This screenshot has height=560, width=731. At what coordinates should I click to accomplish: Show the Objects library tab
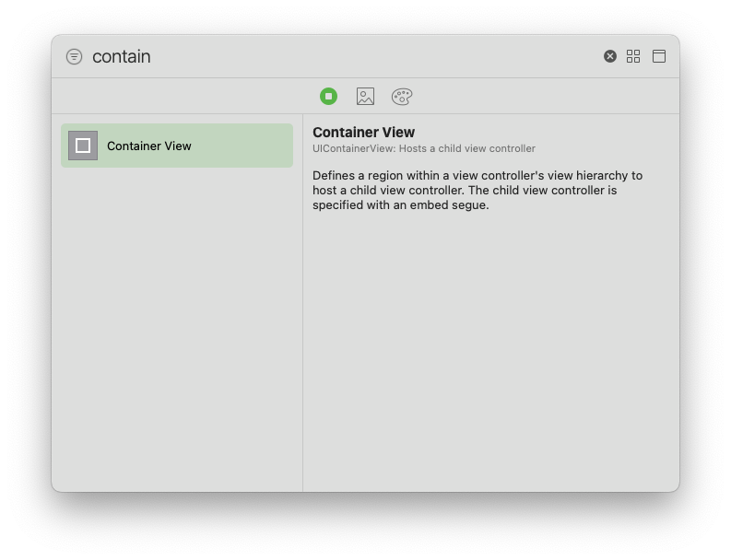point(329,97)
